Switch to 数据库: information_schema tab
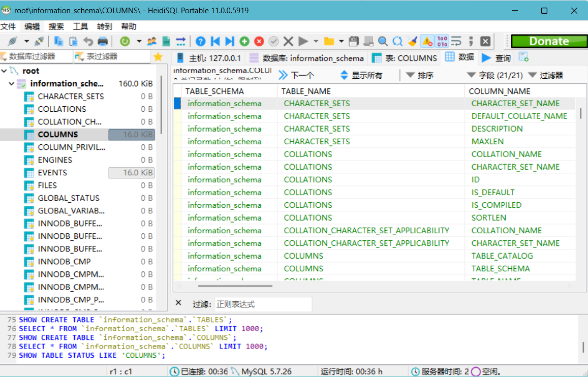 coord(306,58)
